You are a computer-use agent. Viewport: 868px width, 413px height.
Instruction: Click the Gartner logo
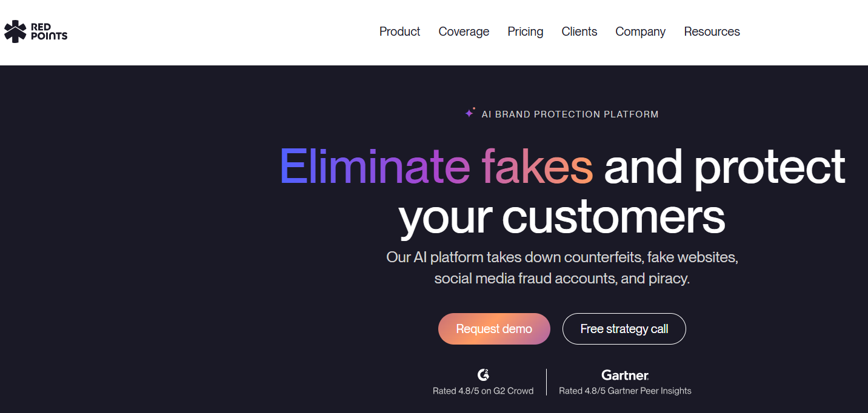click(624, 374)
